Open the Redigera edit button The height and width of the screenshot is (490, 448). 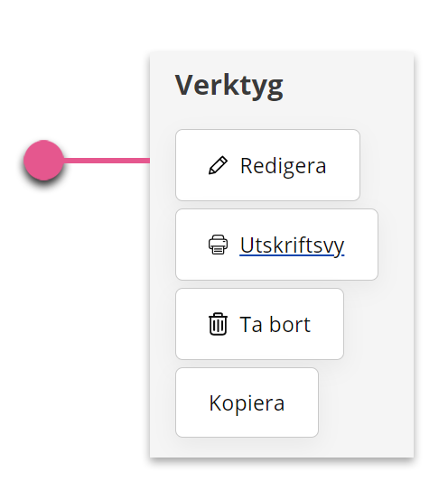coord(267,165)
